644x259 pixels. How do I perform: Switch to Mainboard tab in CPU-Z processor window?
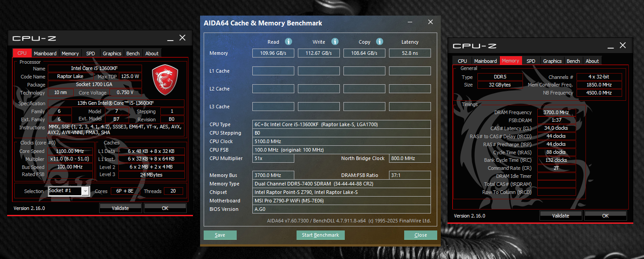pyautogui.click(x=45, y=53)
